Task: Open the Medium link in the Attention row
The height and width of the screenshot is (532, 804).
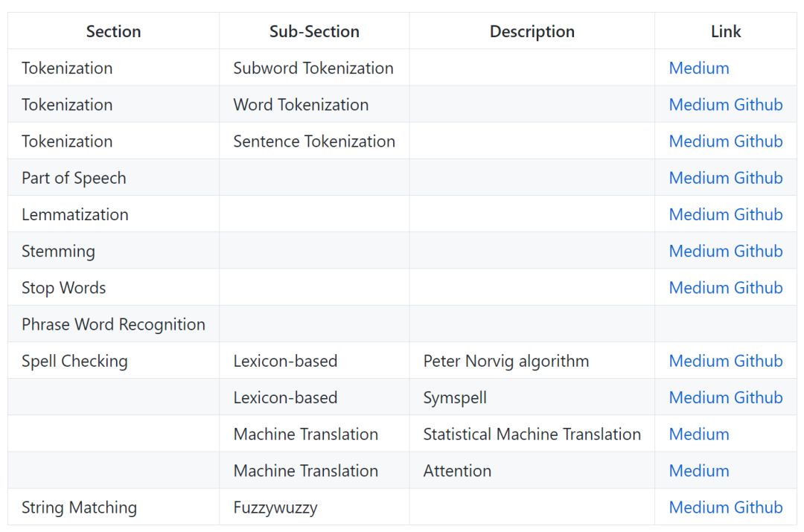Action: coord(698,471)
